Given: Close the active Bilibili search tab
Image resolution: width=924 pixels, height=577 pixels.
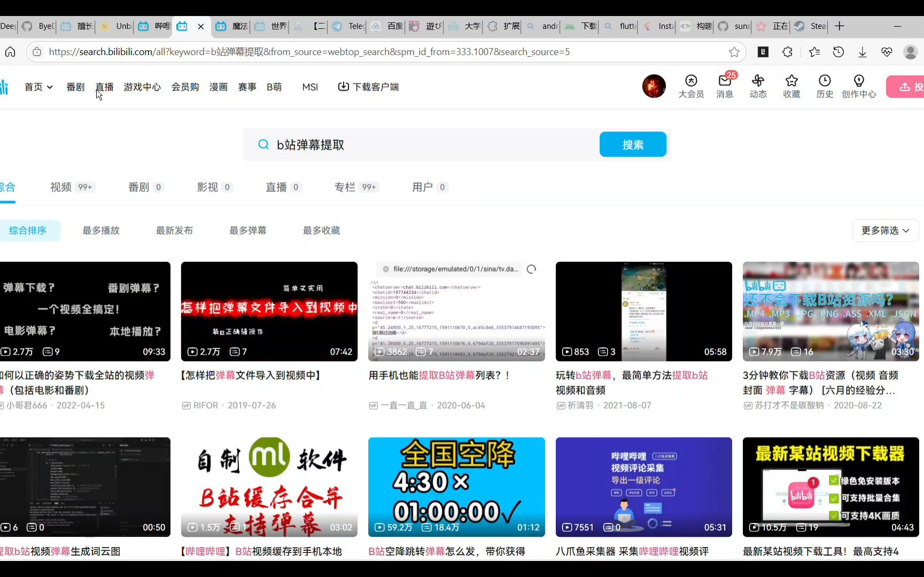Looking at the screenshot, I should tap(201, 26).
